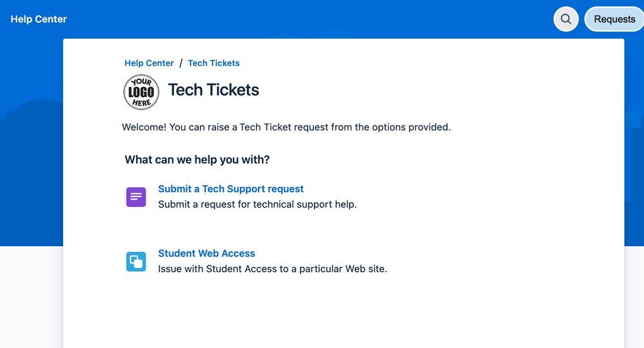Click the 'Submit a request for technical support help' description
Viewport: 644px width, 348px height.
click(257, 204)
